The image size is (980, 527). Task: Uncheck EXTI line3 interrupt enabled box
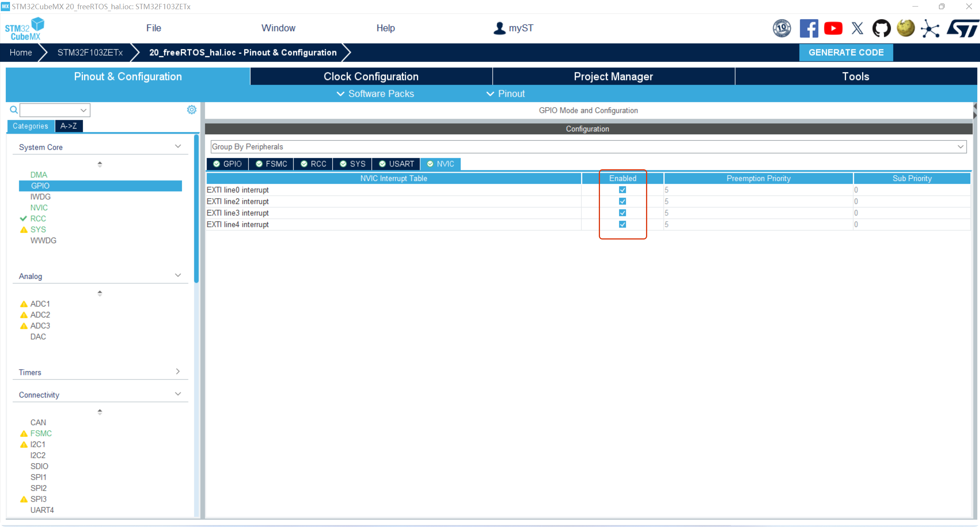622,213
